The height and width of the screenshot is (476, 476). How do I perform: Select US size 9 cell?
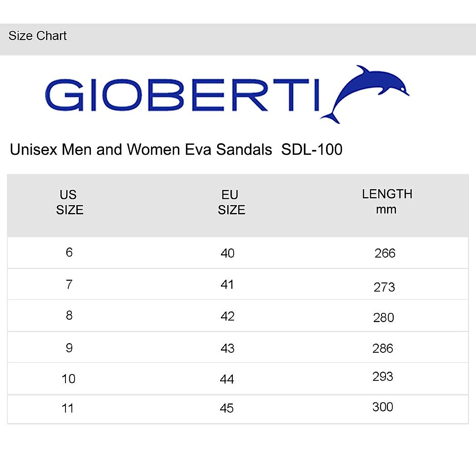69,348
